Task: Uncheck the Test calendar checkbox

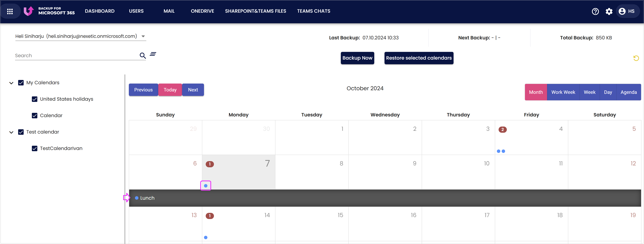Action: click(x=21, y=132)
